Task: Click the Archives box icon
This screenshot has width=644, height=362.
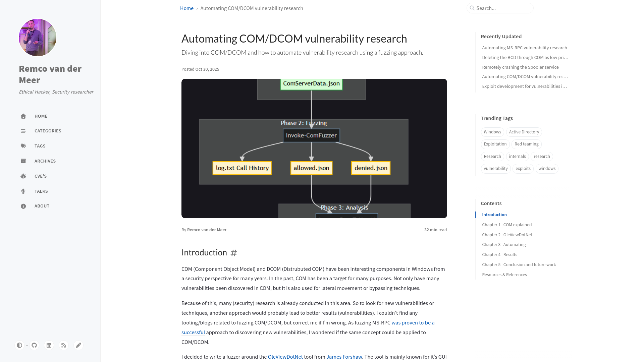Action: pos(23,161)
